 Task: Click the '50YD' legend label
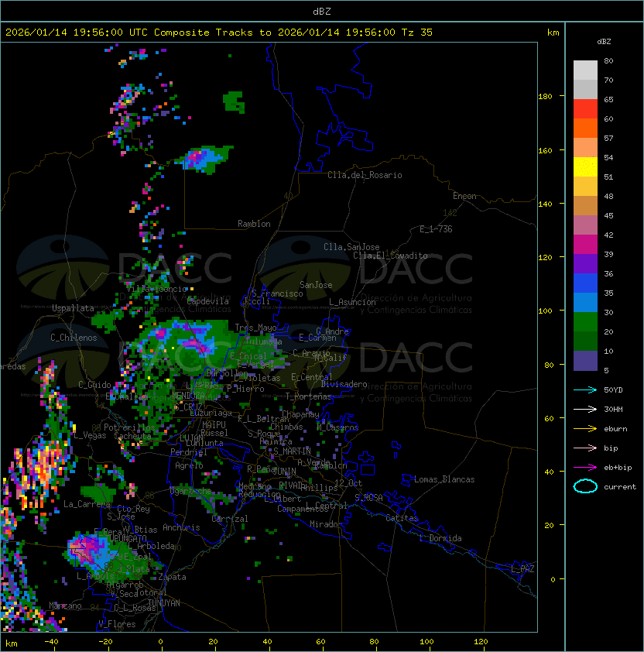tap(613, 389)
